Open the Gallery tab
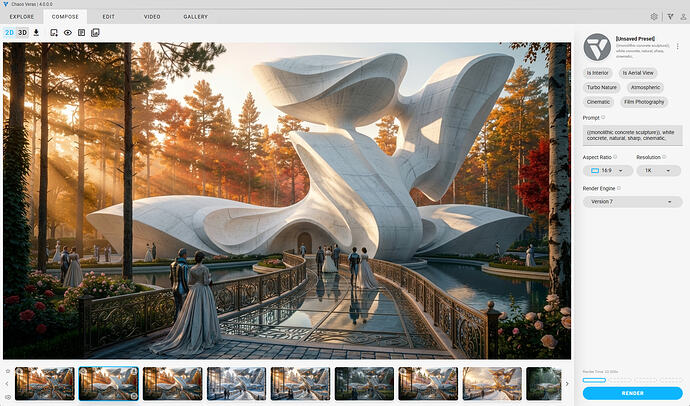 tap(195, 16)
